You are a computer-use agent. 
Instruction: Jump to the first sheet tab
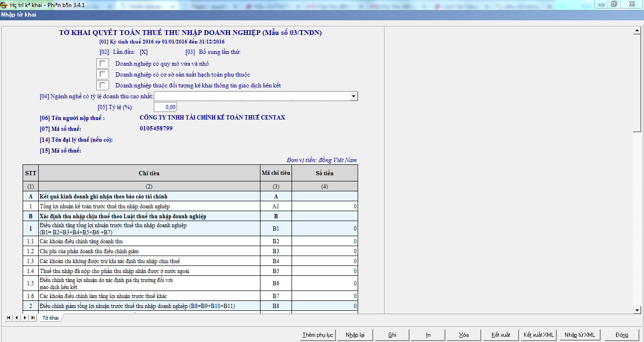8,318
